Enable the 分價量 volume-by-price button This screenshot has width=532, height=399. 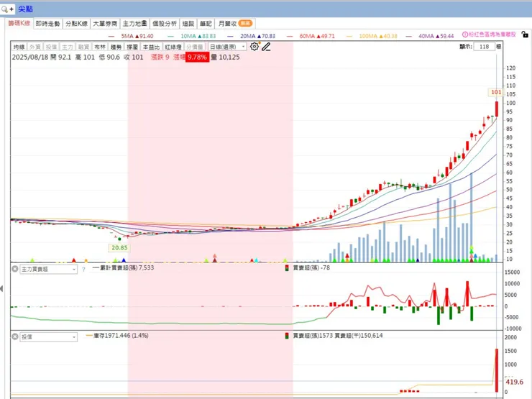[195, 47]
